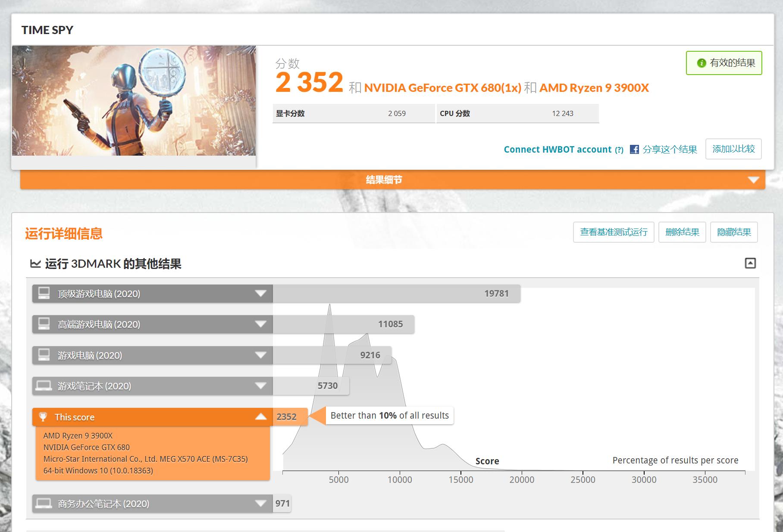Click the 隐藏结果 button
The height and width of the screenshot is (532, 783).
coord(734,232)
